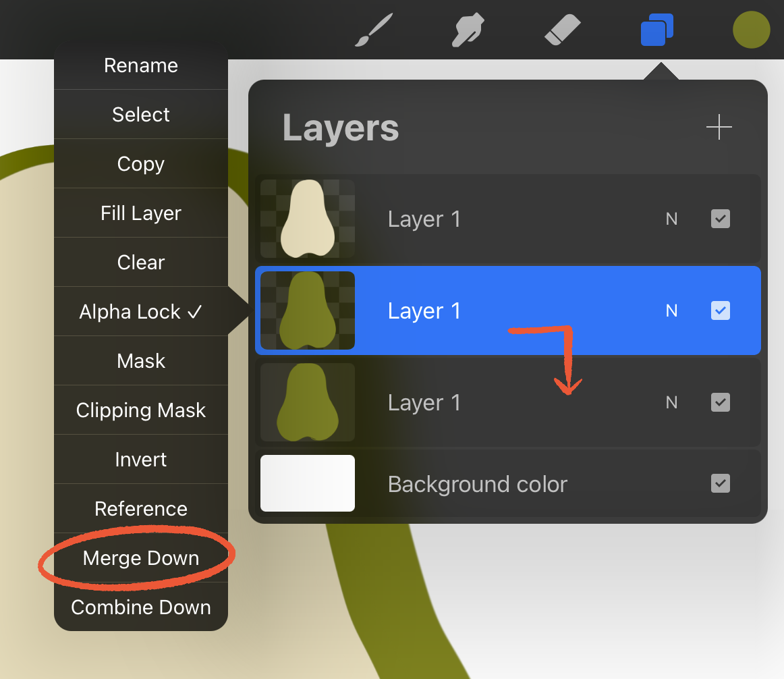
Task: Open blend mode N of top layer
Action: [671, 219]
